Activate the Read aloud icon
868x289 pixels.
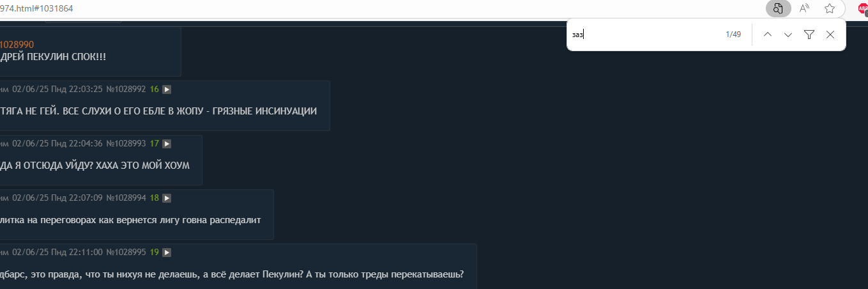(804, 9)
